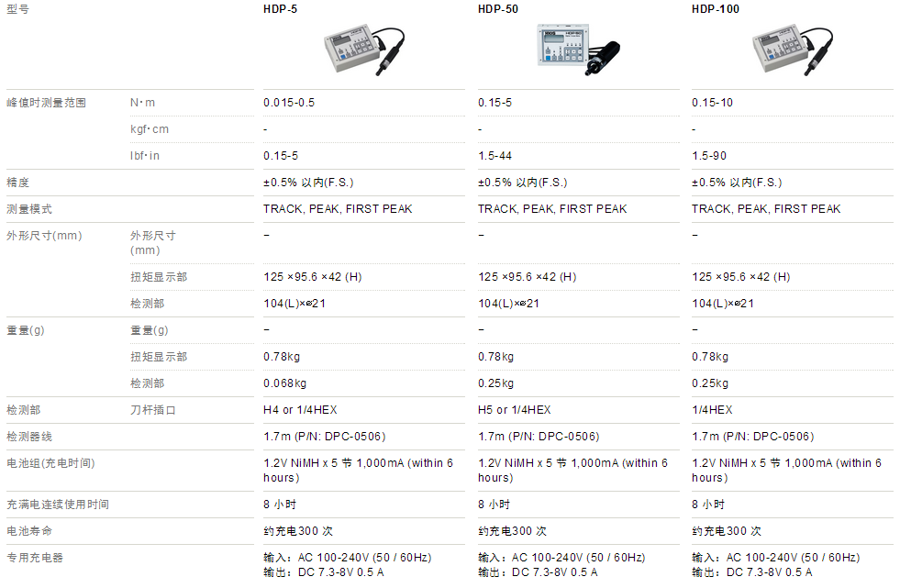Viewport: 900px width, 588px height.
Task: Click the HDP-50 product image
Action: point(578,50)
